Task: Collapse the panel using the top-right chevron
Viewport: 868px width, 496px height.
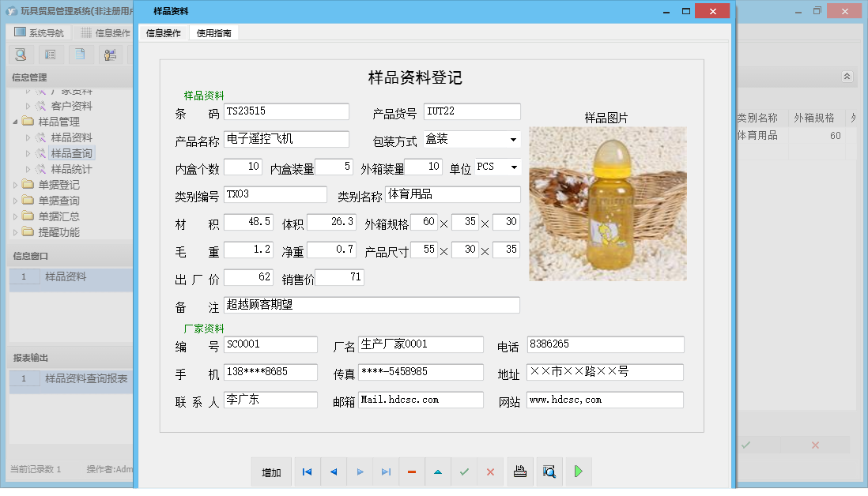Action: (x=847, y=77)
